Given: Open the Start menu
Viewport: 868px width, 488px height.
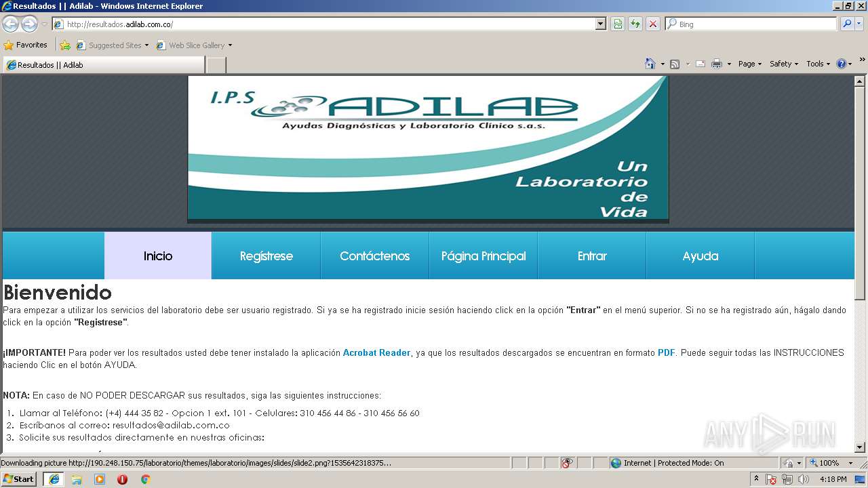Looking at the screenshot, I should pos(19,479).
